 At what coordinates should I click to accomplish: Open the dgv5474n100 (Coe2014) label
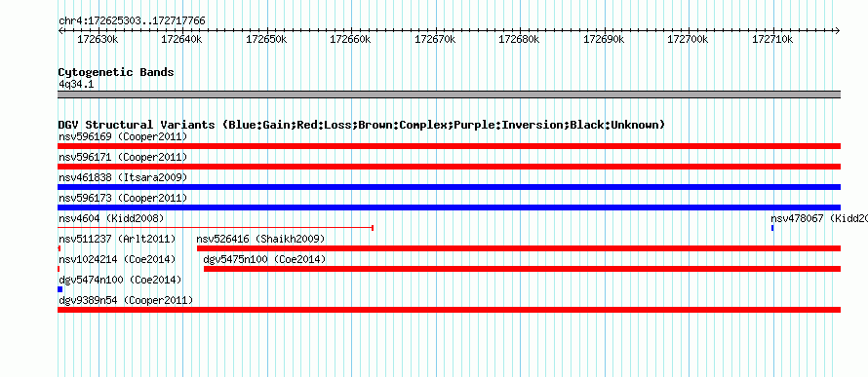pos(120,280)
